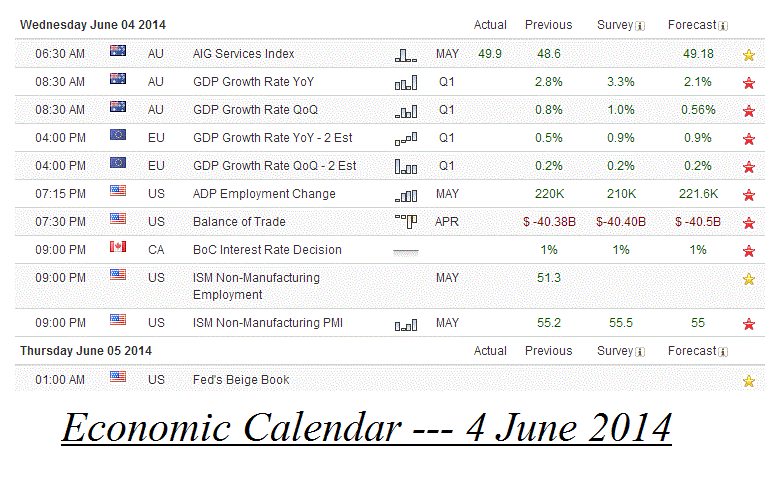Click the Forecast info icon for Wednesday
The width and height of the screenshot is (776, 486).
pos(723,26)
